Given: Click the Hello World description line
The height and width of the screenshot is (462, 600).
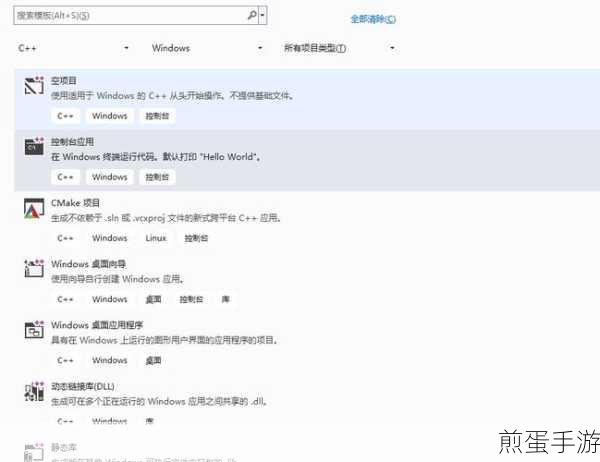Looking at the screenshot, I should (156, 157).
